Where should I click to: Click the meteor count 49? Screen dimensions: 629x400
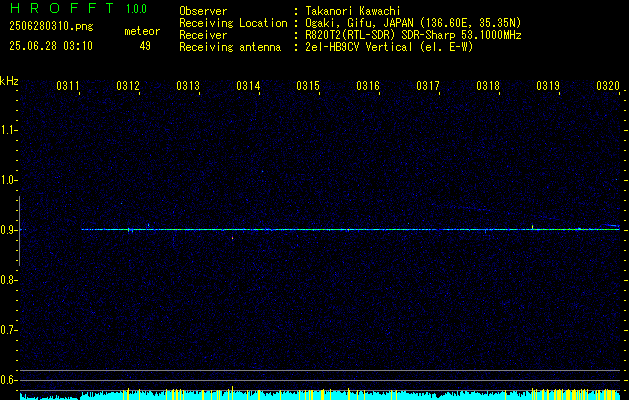[x=145, y=46]
